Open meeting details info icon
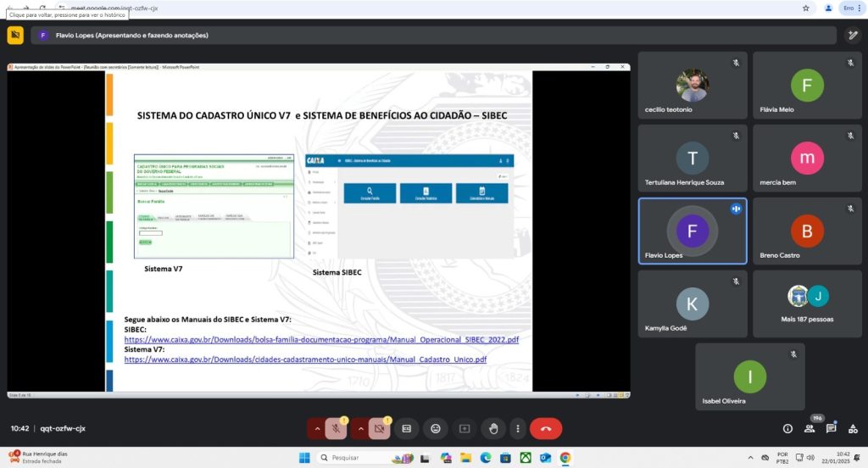 tap(787, 429)
